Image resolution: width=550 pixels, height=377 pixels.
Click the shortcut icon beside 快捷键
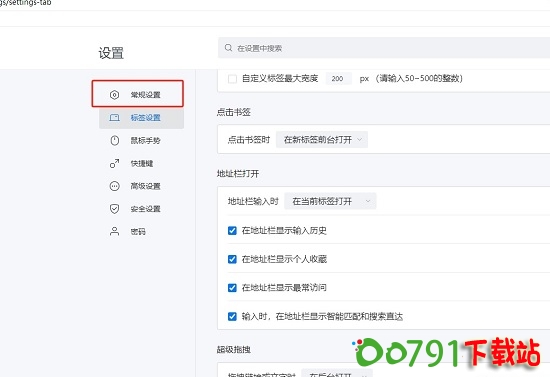pos(114,163)
